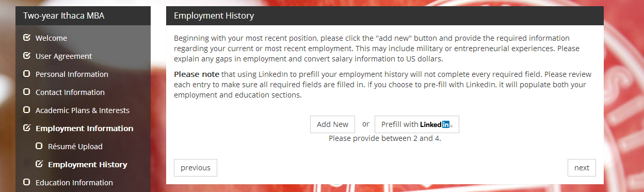Click the Personal Information status circle icon

(27, 74)
